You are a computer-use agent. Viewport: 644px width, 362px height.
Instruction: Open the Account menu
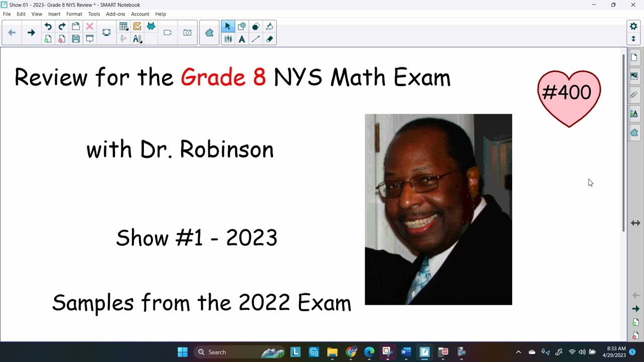[140, 14]
